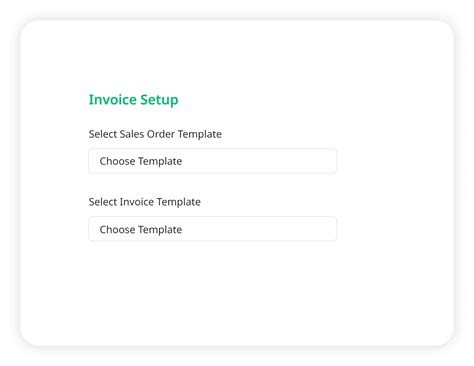Focus the Sales Order template field
The height and width of the screenshot is (366, 474).
[212, 161]
